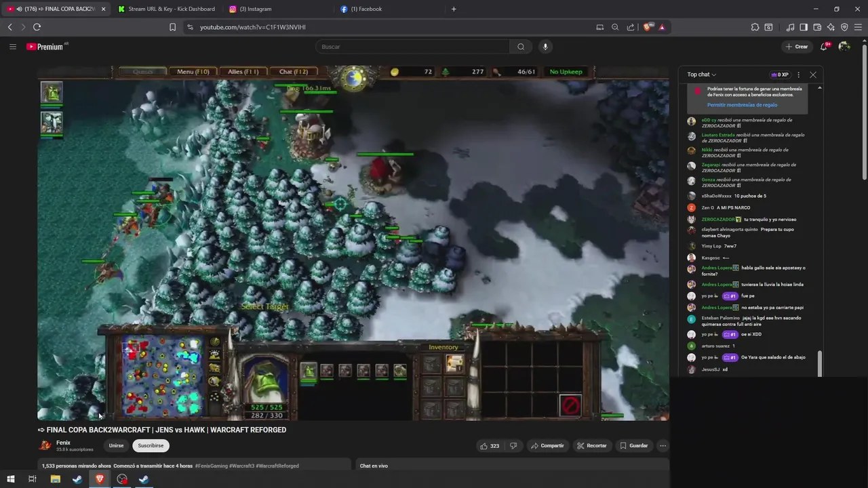Viewport: 868px width, 488px height.
Task: Open a new browser tab with plus
Action: (x=454, y=9)
